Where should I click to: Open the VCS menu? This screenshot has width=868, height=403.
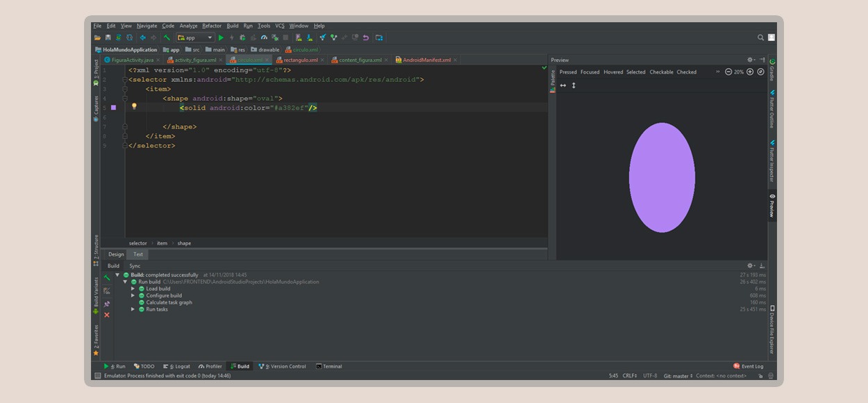tap(280, 26)
